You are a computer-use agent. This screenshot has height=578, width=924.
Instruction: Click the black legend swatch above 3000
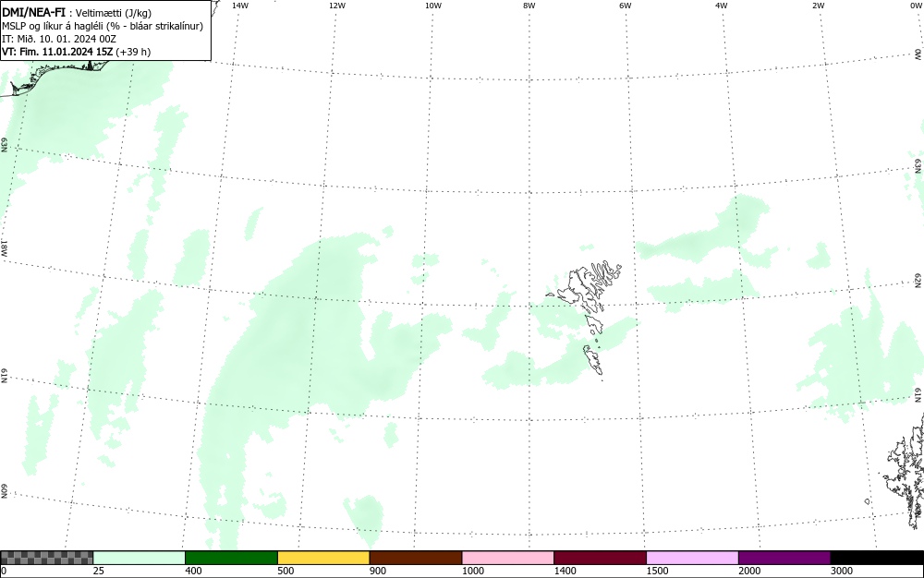(877, 558)
